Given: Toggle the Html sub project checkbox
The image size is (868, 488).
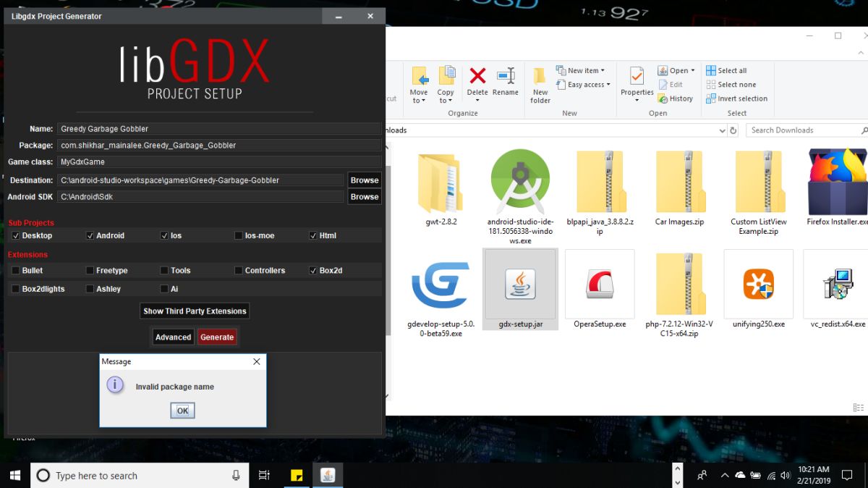Looking at the screenshot, I should click(313, 235).
